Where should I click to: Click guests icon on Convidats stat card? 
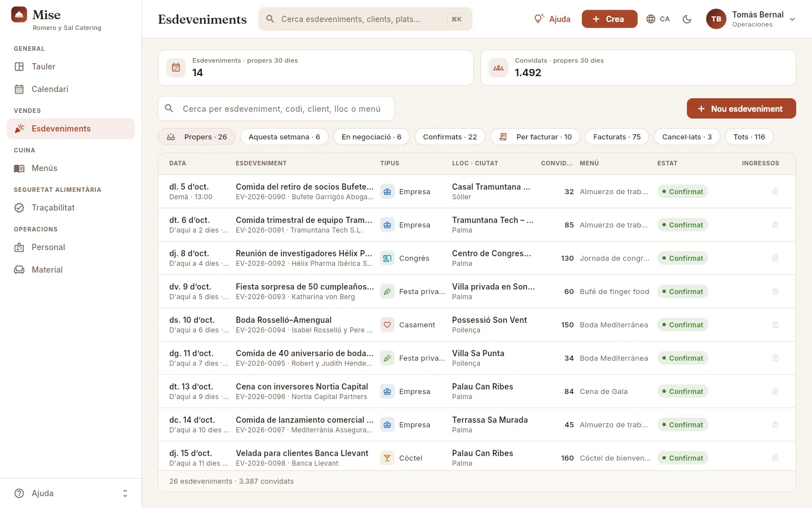point(498,68)
